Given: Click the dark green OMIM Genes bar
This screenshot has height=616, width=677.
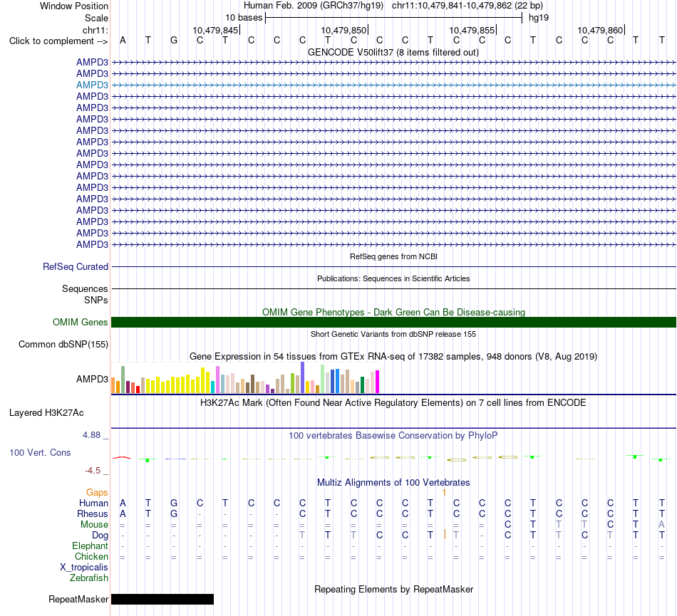Looking at the screenshot, I should coord(393,322).
